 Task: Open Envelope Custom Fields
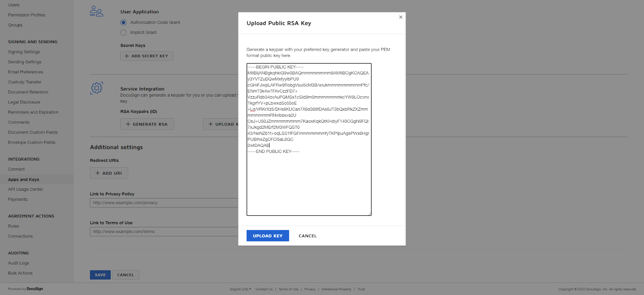click(x=32, y=142)
